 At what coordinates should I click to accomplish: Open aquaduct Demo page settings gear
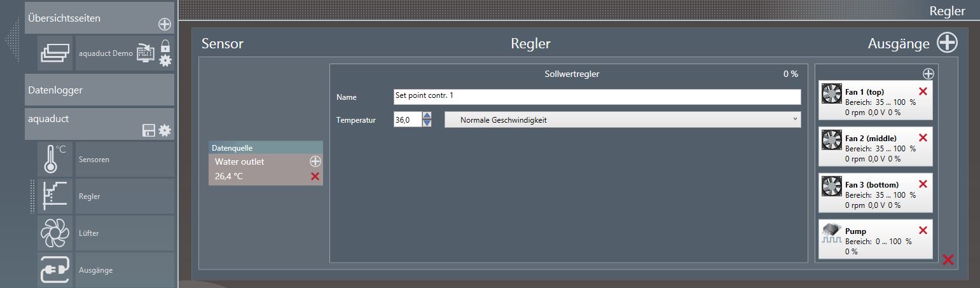pyautogui.click(x=165, y=61)
